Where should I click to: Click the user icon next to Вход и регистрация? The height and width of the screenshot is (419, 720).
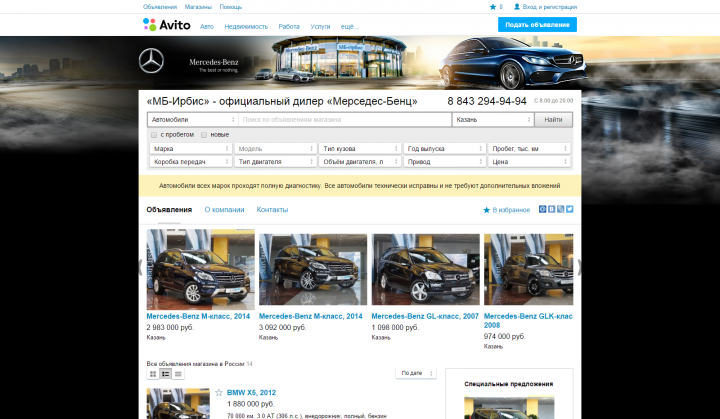(517, 7)
